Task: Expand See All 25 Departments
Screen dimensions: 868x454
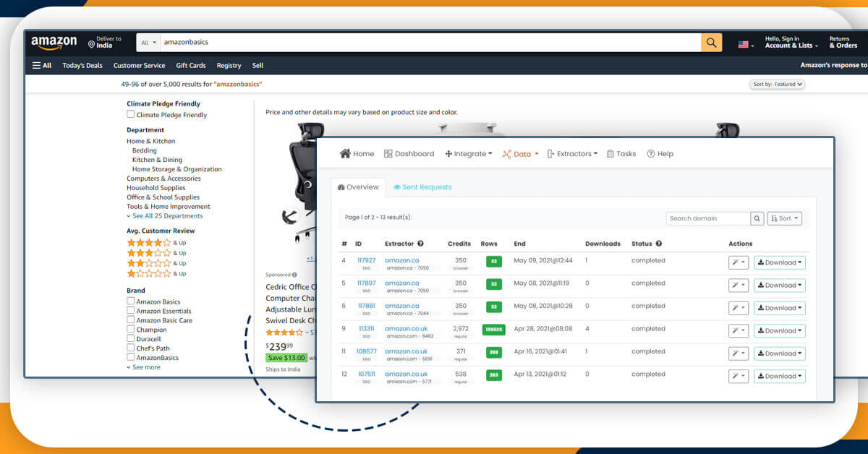Action: coord(165,216)
